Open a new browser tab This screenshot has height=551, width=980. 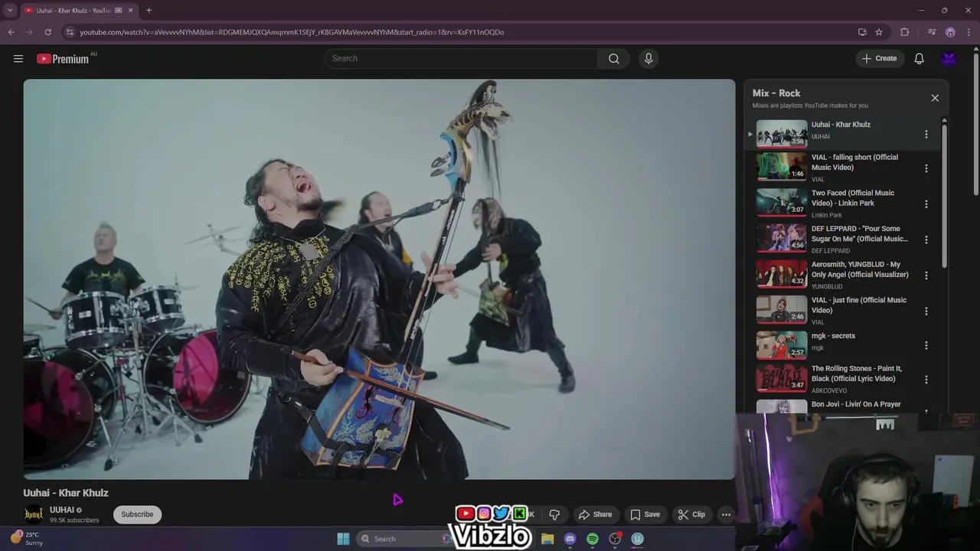149,10
